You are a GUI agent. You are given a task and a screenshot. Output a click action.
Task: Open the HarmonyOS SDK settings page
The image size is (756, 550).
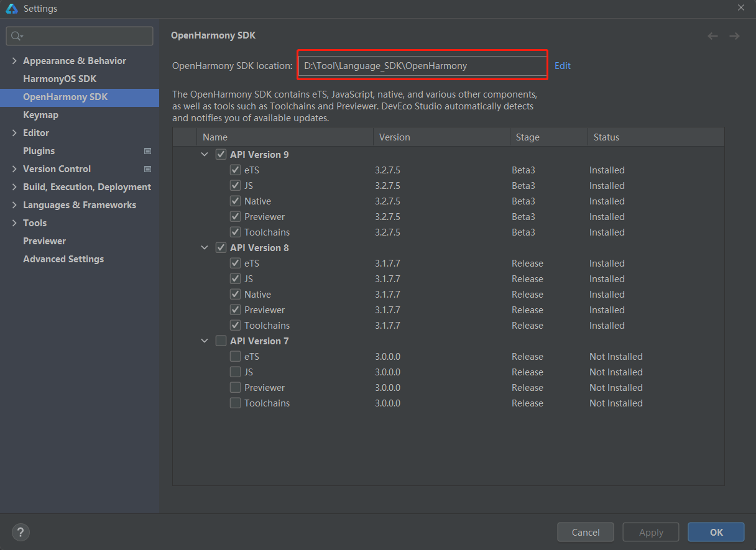point(60,79)
